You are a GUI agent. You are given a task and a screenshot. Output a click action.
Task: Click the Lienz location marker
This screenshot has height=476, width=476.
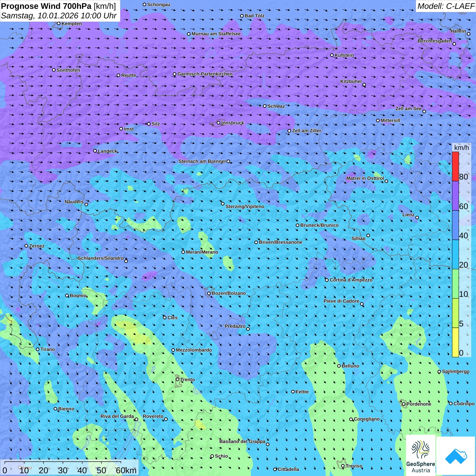(x=417, y=218)
